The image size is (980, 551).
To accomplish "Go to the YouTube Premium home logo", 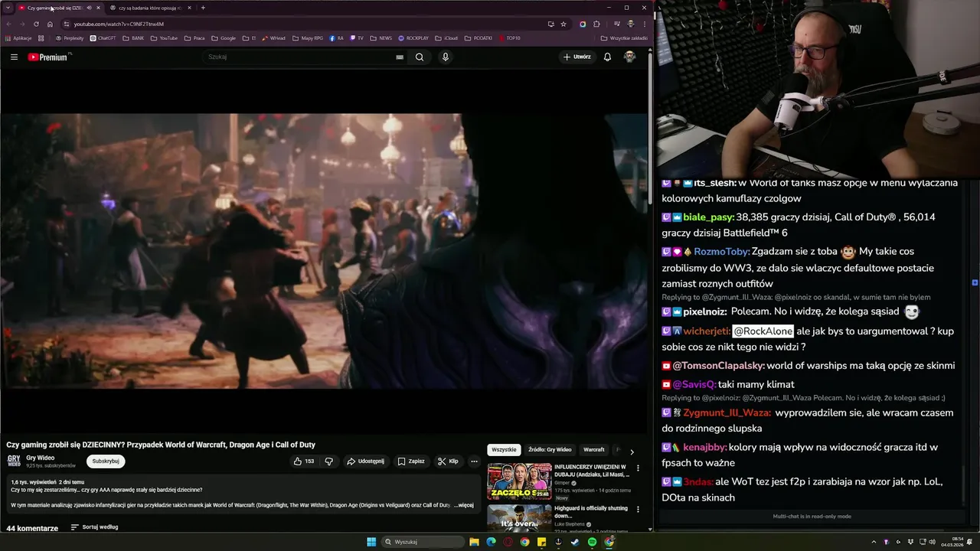I will click(49, 57).
